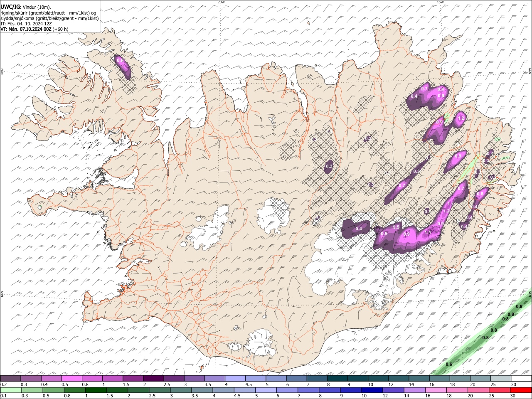Pick the pale green lower swatch labeled 0.1

[x=11, y=390]
